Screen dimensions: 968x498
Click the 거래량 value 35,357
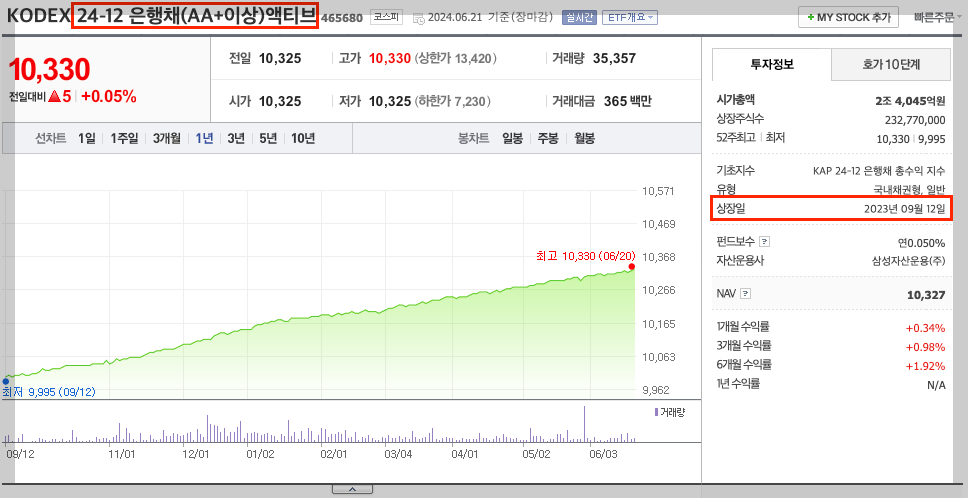[614, 58]
